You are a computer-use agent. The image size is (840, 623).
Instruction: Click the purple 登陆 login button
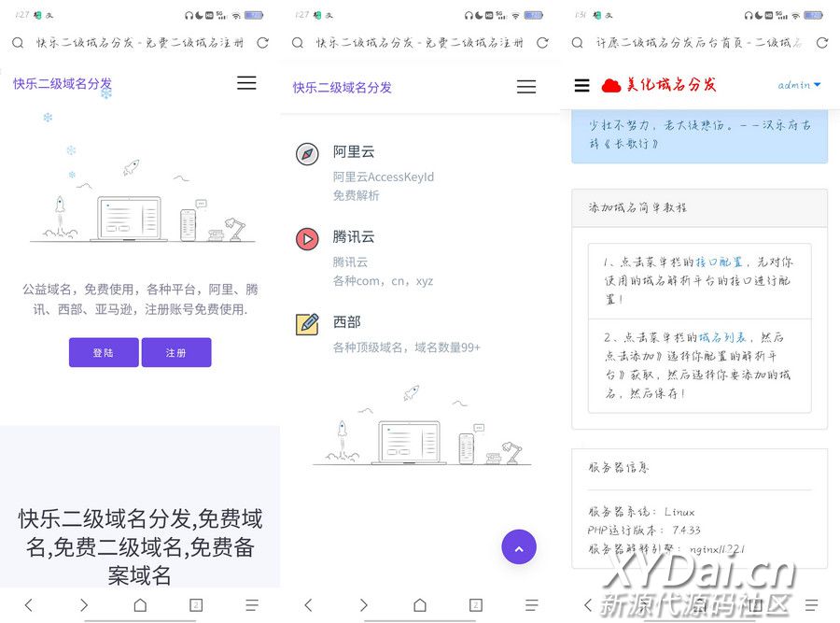[x=104, y=352]
